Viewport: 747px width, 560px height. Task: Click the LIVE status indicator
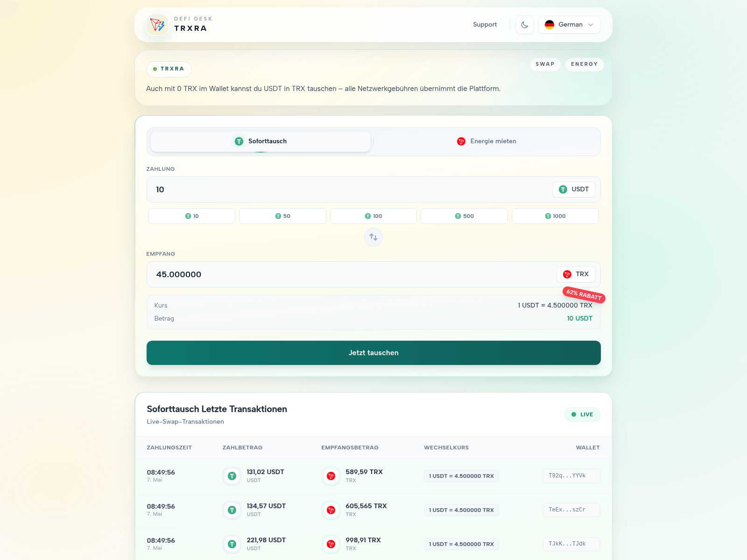point(582,414)
